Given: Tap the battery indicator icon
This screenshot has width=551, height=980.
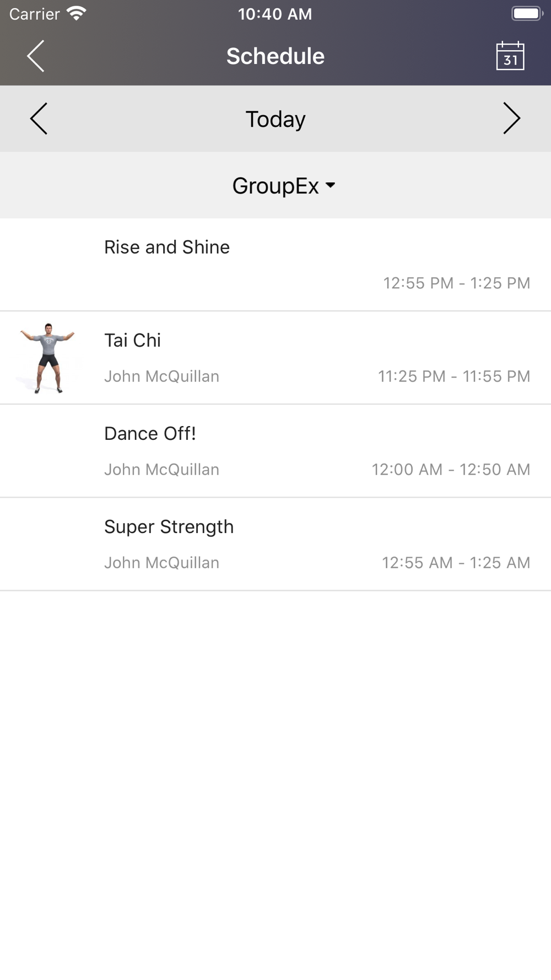Looking at the screenshot, I should tap(527, 14).
